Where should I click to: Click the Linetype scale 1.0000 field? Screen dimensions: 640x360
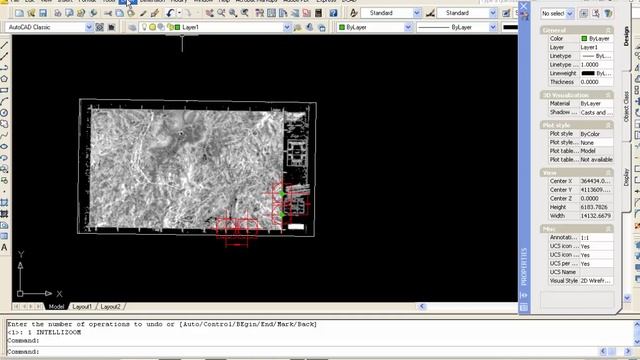pos(596,64)
